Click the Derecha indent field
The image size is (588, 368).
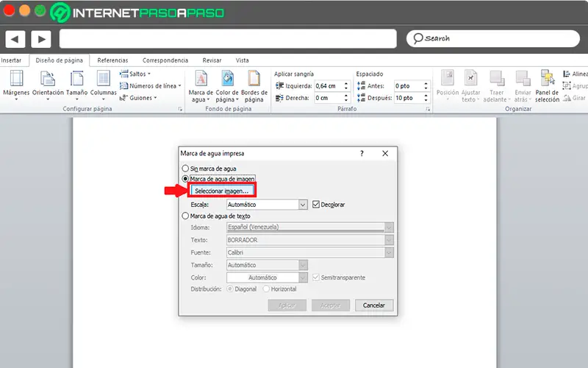329,98
